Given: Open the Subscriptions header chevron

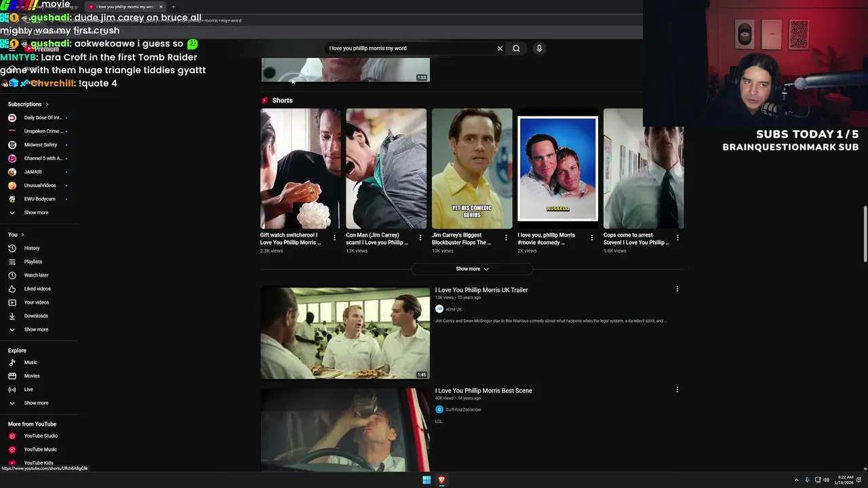Looking at the screenshot, I should [47, 104].
